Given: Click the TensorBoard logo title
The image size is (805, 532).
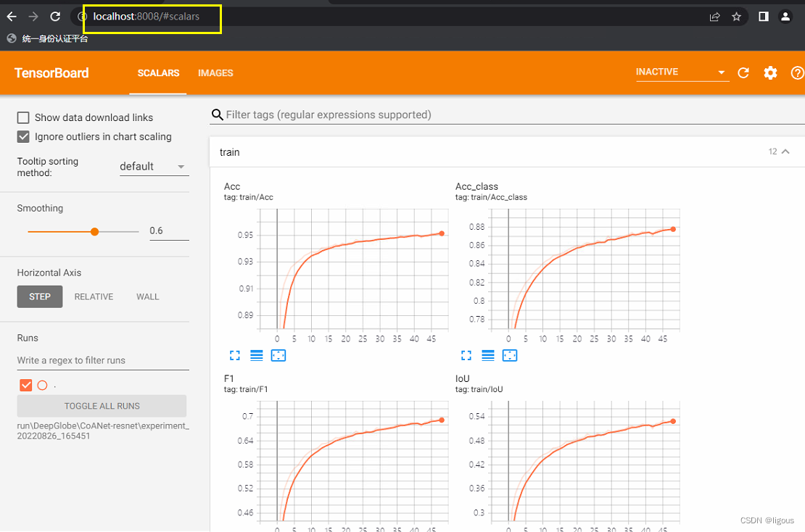Looking at the screenshot, I should click(51, 73).
